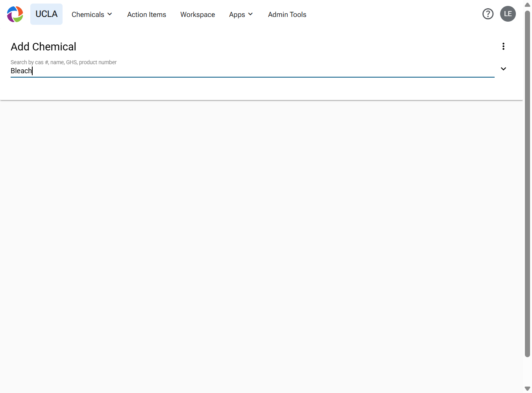The image size is (532, 393).
Task: Open the Chemicals dropdown menu
Action: pos(92,15)
